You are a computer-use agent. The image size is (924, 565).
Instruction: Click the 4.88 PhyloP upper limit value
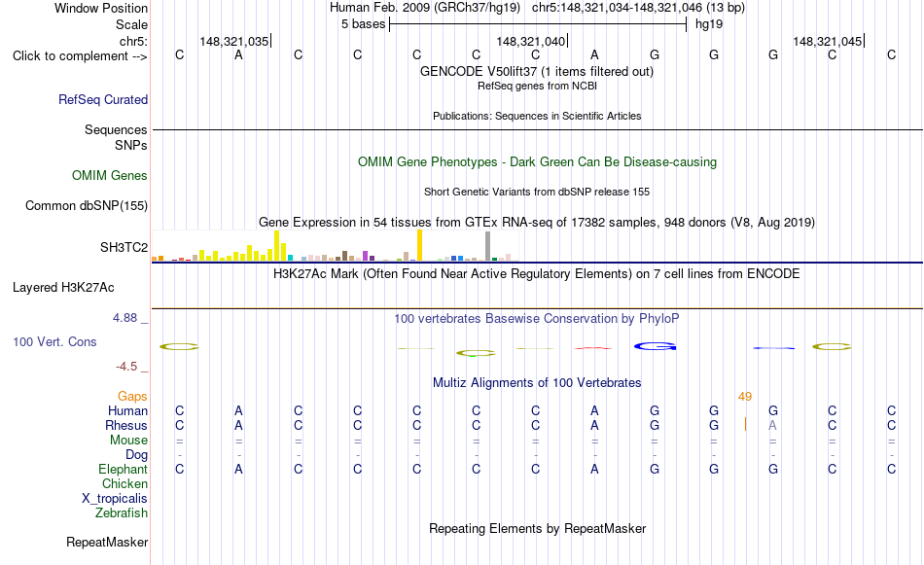tap(124, 318)
